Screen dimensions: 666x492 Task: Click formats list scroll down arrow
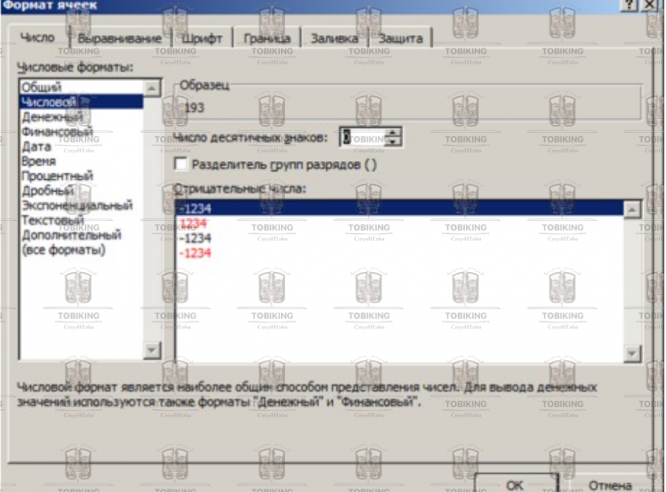tap(152, 351)
